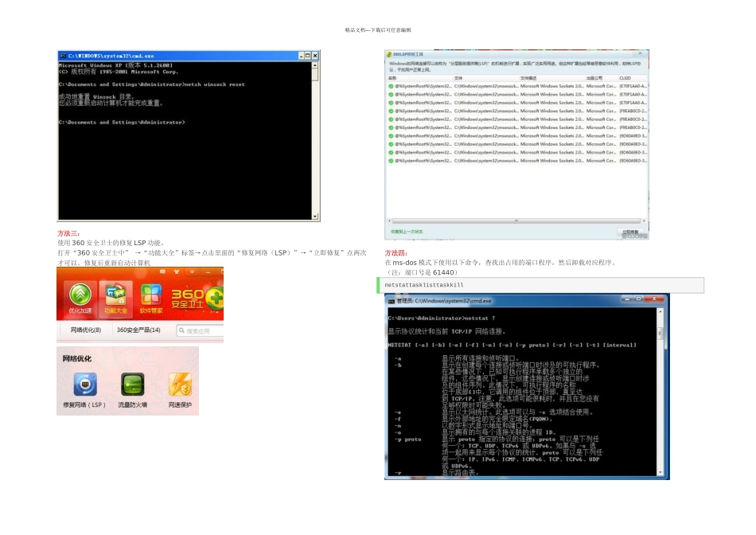This screenshot has width=756, height=535.
Task: Click the XP cmd scrollbar down arrow
Action: click(315, 216)
